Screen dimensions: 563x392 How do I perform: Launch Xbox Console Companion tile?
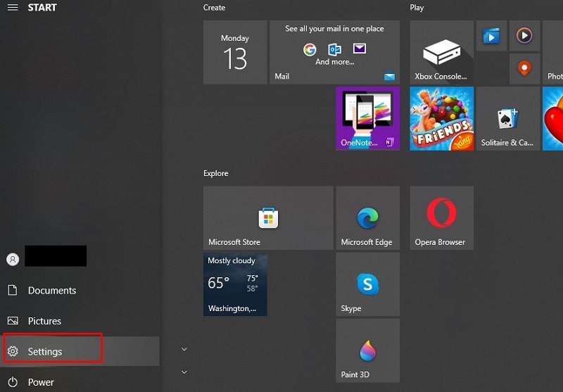click(442, 52)
